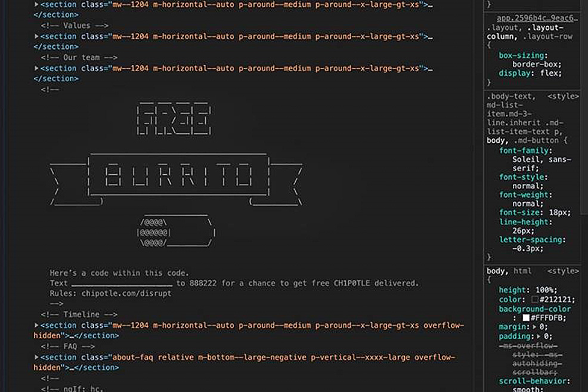Viewport: 588px width, 392px height.
Task: Expand the section above the Values comment
Action: 36,5
